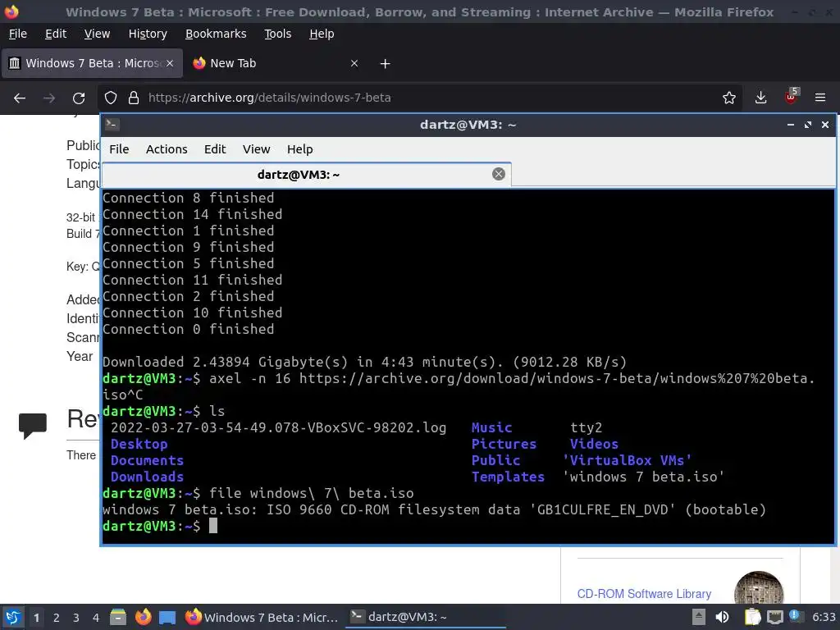This screenshot has height=630, width=840.
Task: Close the New Tab tab
Action: tap(354, 63)
